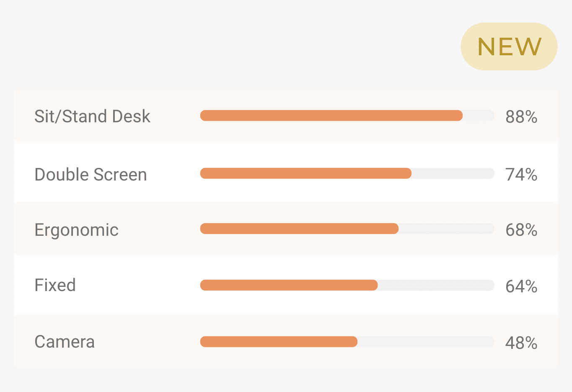Click empty gray track of Camera bar
The width and height of the screenshot is (572, 392).
pyautogui.click(x=425, y=342)
